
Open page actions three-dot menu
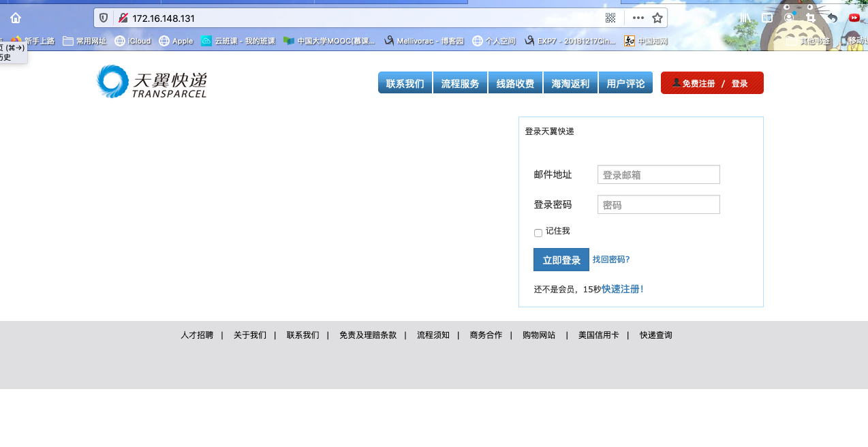pyautogui.click(x=638, y=18)
